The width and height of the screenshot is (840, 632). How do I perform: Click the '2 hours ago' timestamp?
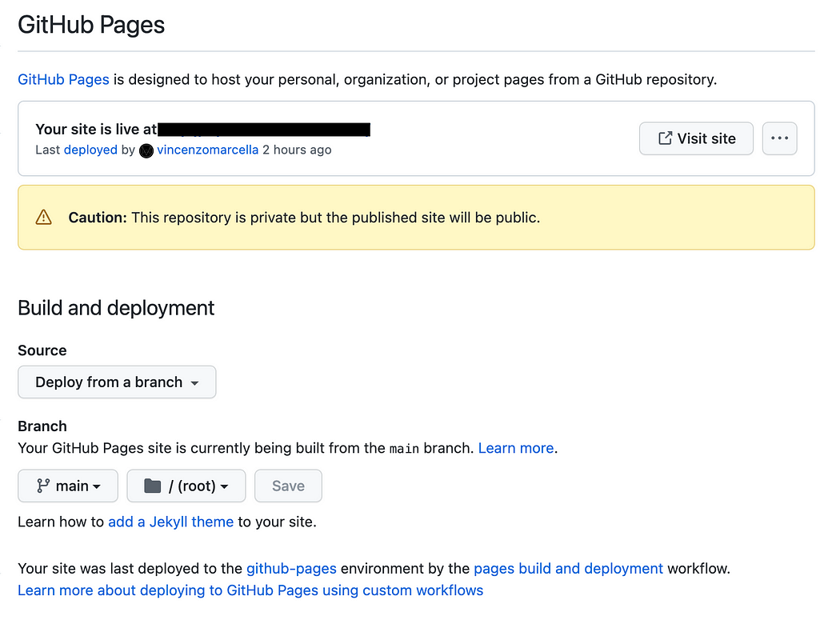[297, 150]
